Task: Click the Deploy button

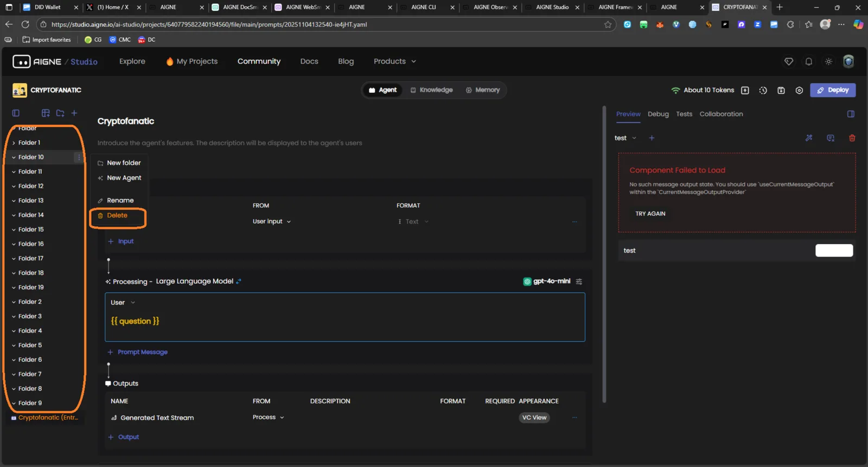Action: [833, 91]
